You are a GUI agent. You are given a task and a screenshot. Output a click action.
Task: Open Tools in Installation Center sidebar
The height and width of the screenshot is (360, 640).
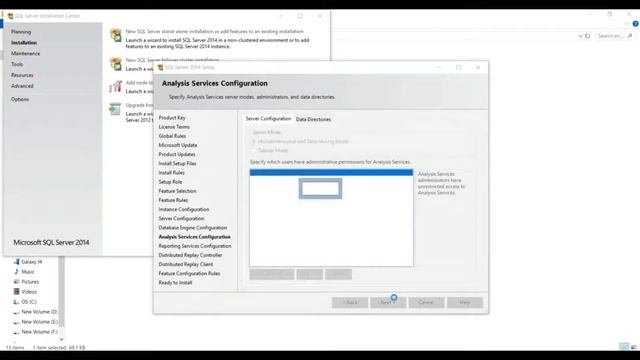click(x=17, y=64)
